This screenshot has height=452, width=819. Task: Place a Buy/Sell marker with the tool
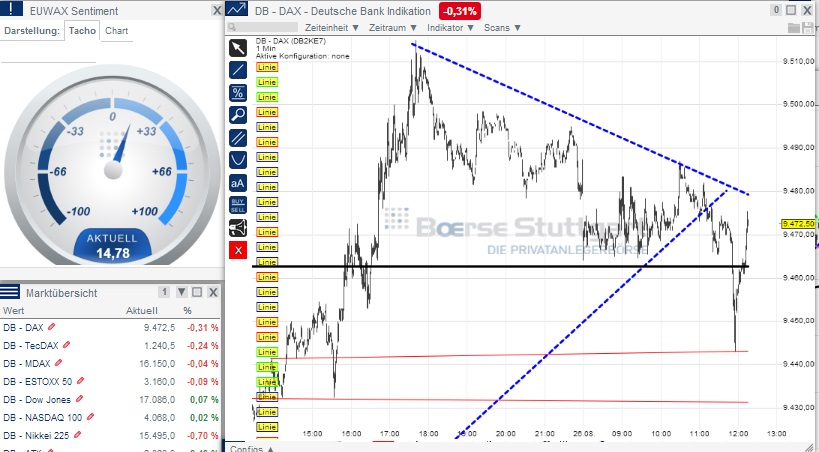click(x=238, y=205)
